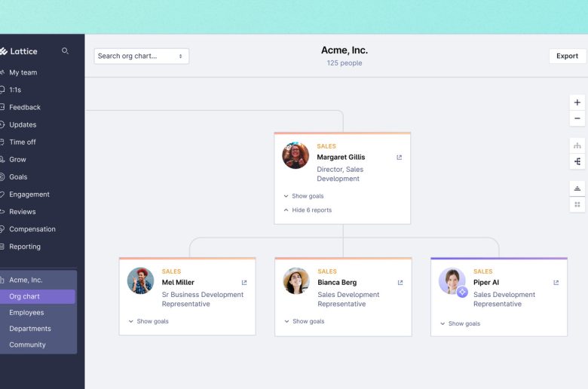Click the name Bianca Berg
Viewport: 588px width, 389px height.
(337, 283)
